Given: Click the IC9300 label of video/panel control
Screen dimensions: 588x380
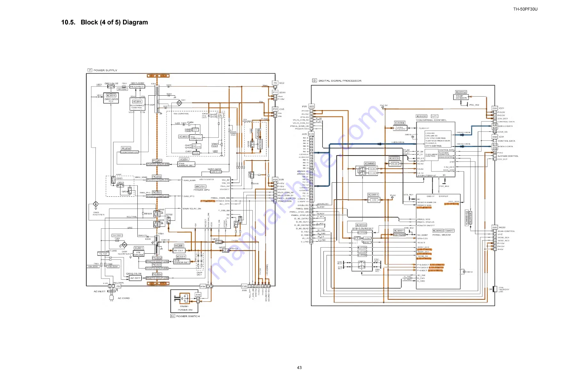Looking at the screenshot, I should pyautogui.click(x=421, y=116).
